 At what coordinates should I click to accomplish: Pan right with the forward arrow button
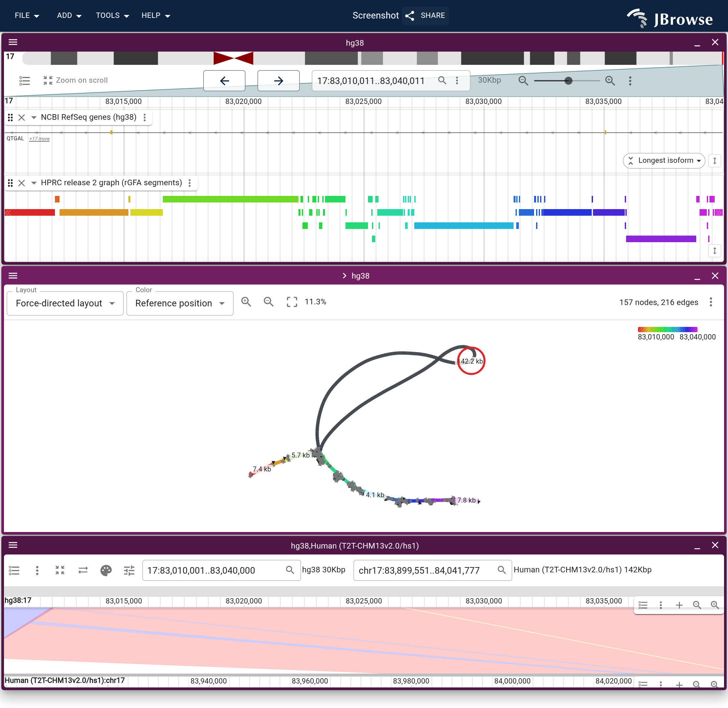click(x=278, y=81)
